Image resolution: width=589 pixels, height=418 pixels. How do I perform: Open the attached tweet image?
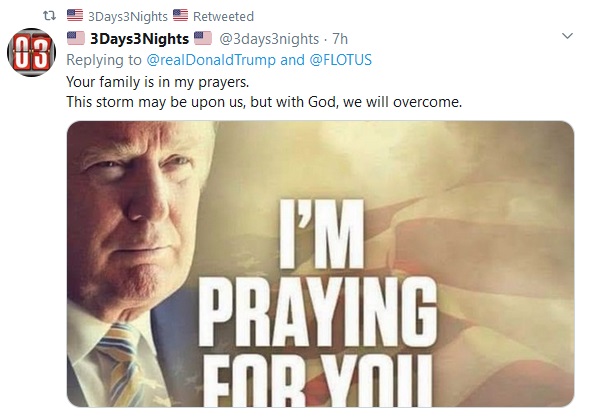[320, 264]
